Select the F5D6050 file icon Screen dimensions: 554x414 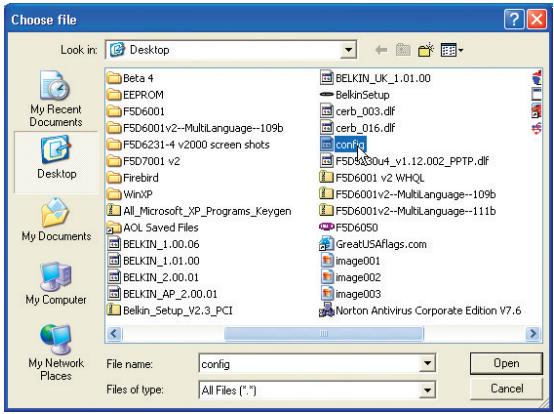tap(326, 227)
